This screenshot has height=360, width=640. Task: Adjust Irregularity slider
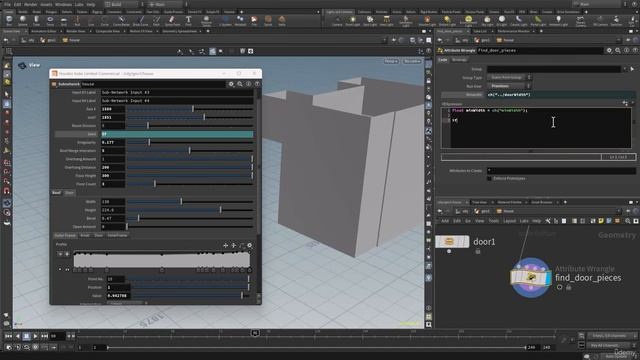pyautogui.click(x=190, y=142)
